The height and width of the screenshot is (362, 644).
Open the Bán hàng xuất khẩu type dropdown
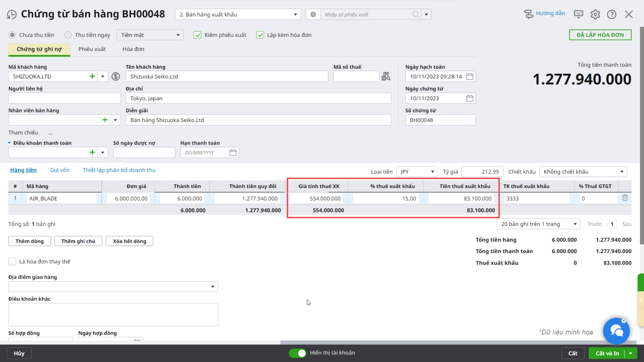pos(238,15)
